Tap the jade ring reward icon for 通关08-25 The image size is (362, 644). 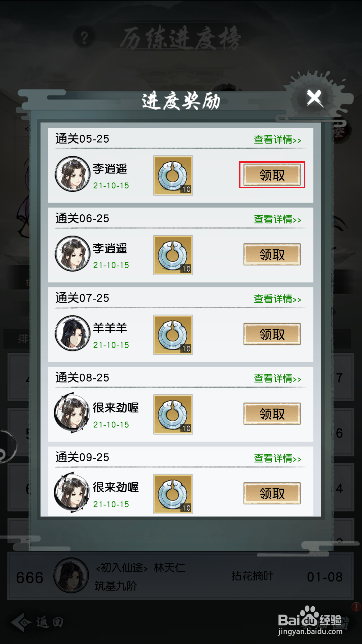173,414
